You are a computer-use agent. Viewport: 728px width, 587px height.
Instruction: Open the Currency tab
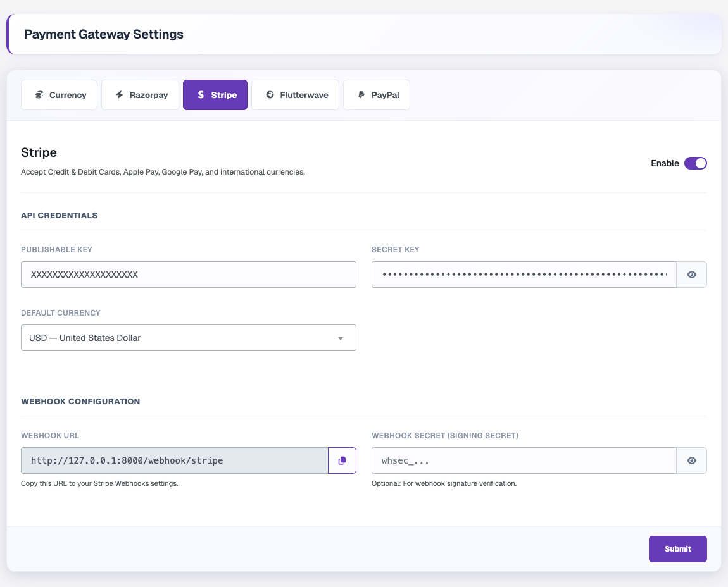click(59, 95)
